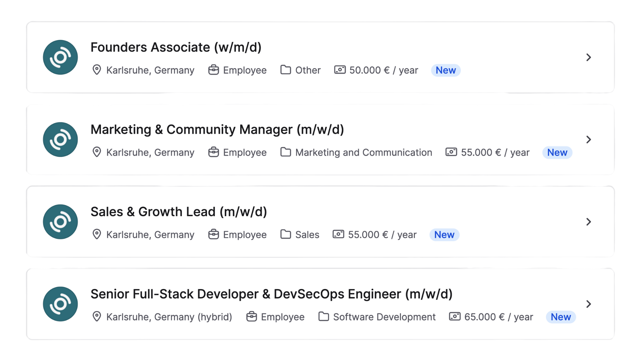Click the New badge on Founders Associate

(x=445, y=70)
